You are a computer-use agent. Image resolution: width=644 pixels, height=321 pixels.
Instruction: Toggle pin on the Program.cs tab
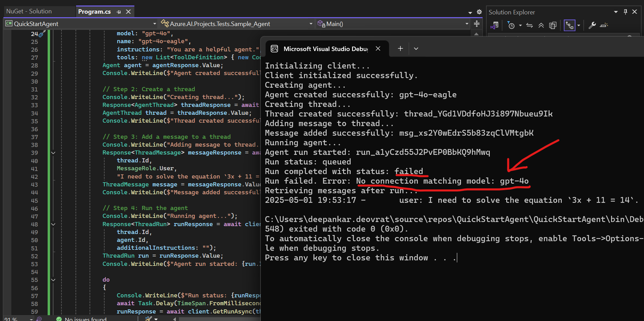coord(119,12)
